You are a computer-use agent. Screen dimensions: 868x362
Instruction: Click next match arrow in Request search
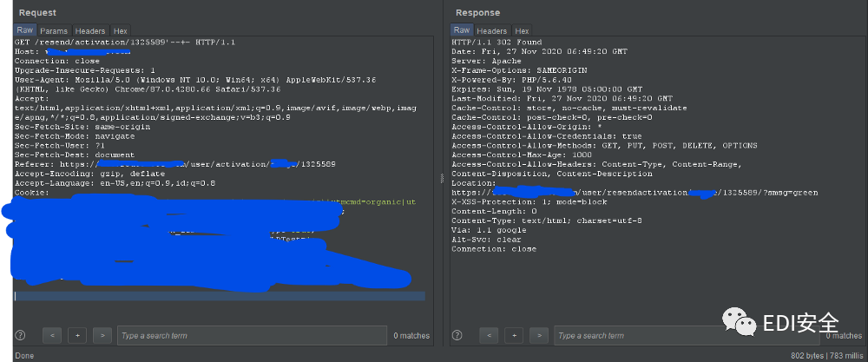102,335
